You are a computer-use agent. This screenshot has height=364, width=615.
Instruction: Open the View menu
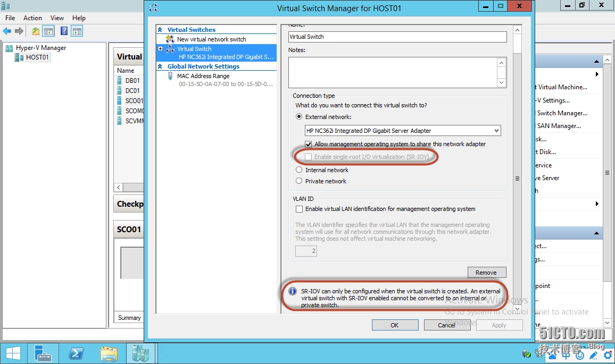point(57,18)
